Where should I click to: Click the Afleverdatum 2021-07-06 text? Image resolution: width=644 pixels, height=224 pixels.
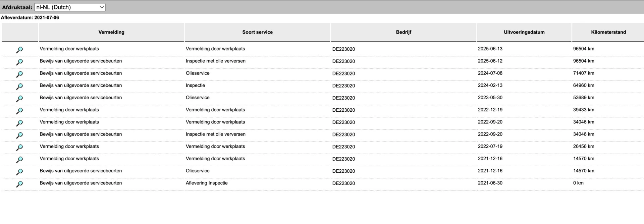click(30, 18)
